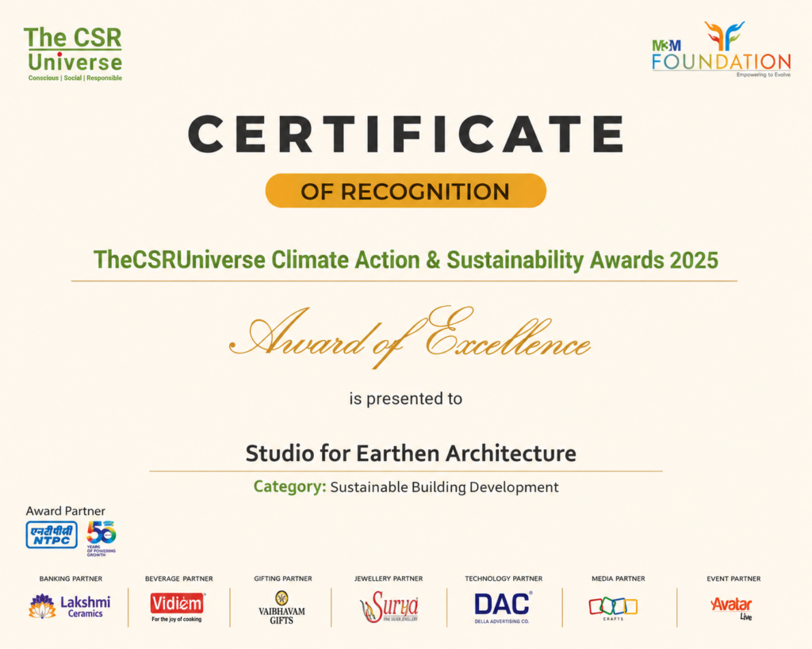
Task: Click the GIFTING PARTNER label
Action: 283,578
